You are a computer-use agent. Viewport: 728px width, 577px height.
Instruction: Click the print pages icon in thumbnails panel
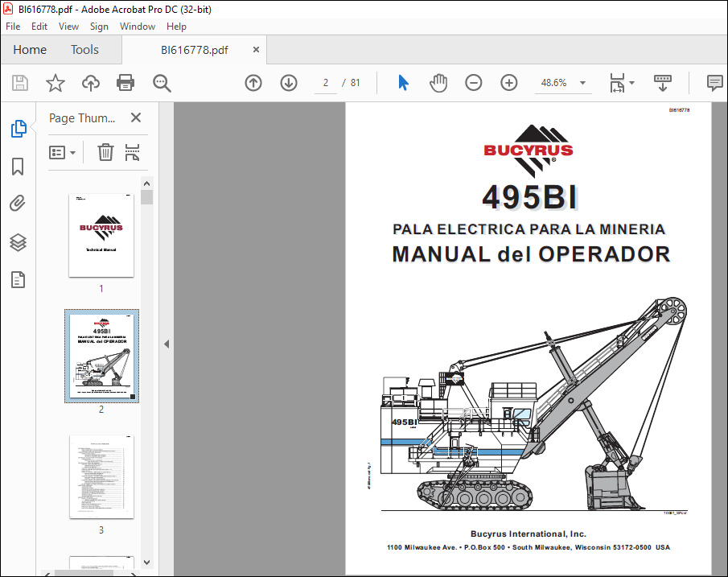click(x=132, y=152)
